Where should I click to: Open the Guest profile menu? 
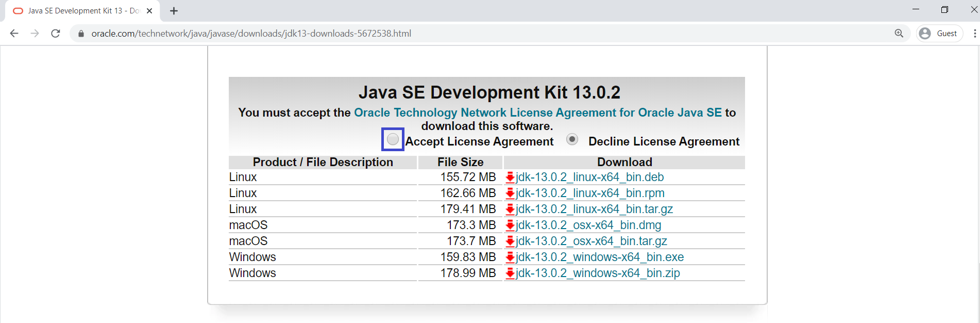[x=939, y=34]
